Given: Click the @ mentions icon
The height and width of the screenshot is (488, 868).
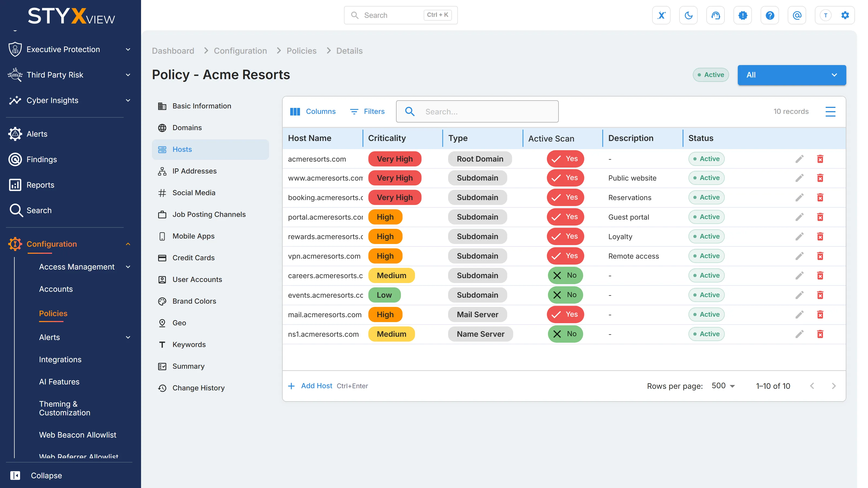Looking at the screenshot, I should click(x=797, y=15).
